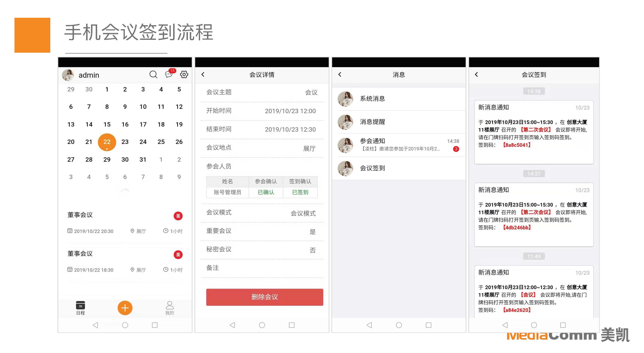Go back from 消息 screen
The height and width of the screenshot is (353, 644).
(x=340, y=74)
